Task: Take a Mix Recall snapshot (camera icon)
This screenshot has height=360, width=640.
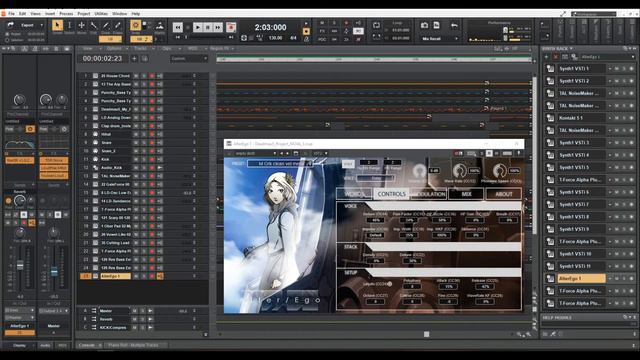Action: point(424,25)
